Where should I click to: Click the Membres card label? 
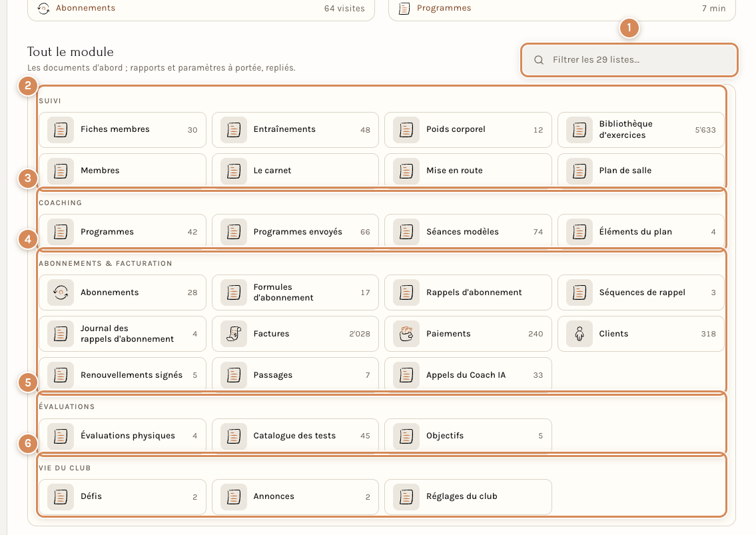[x=100, y=171]
